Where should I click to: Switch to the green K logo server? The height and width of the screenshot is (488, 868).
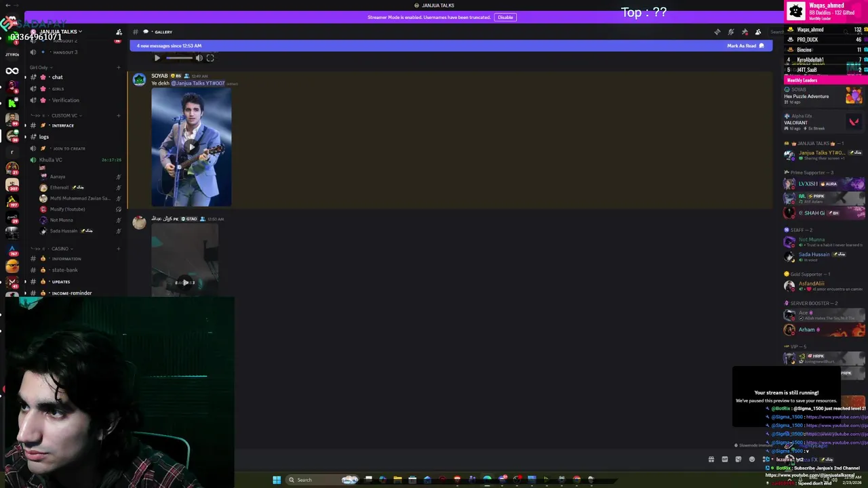pyautogui.click(x=12, y=103)
